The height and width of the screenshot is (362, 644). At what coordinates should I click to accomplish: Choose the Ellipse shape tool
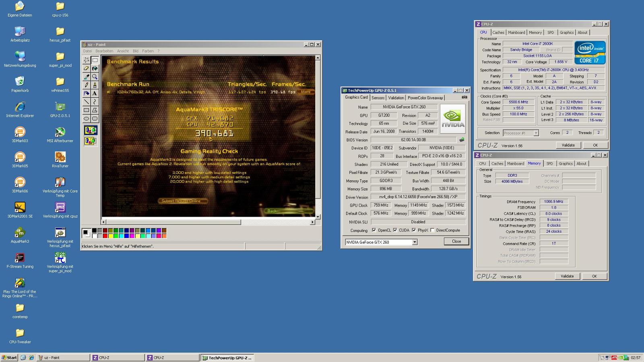(x=86, y=118)
